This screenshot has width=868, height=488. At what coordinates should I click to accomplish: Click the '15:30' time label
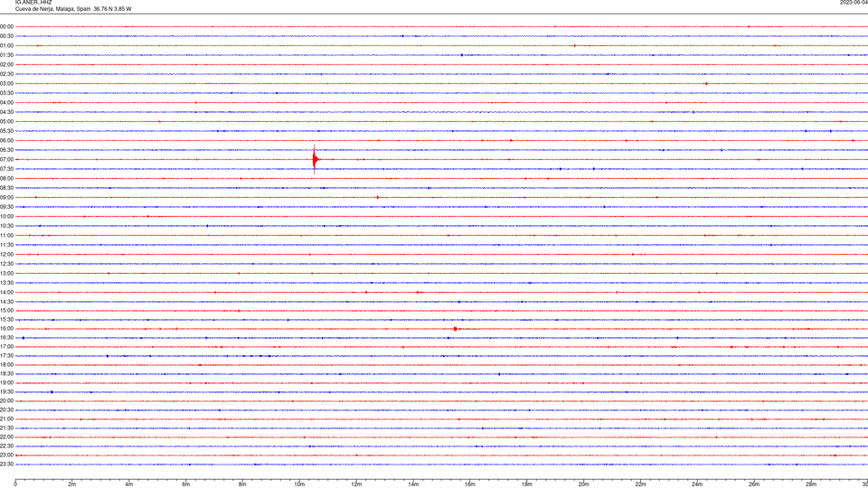click(x=6, y=320)
